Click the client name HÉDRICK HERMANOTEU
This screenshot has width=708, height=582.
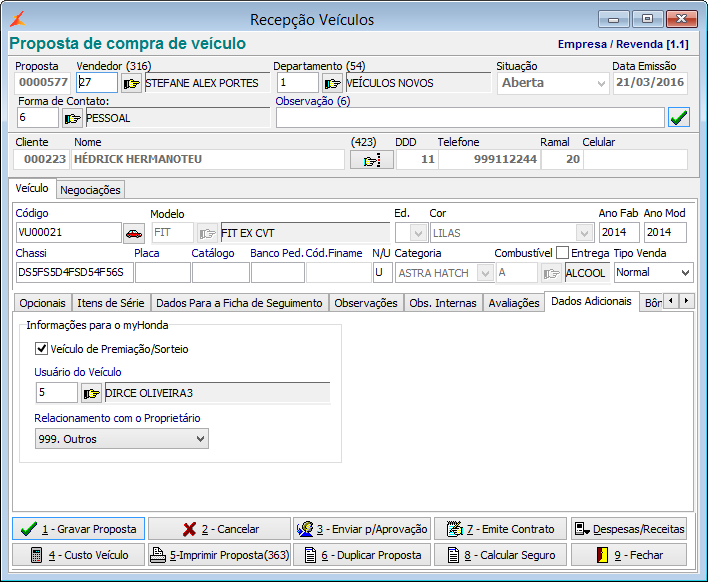(138, 159)
